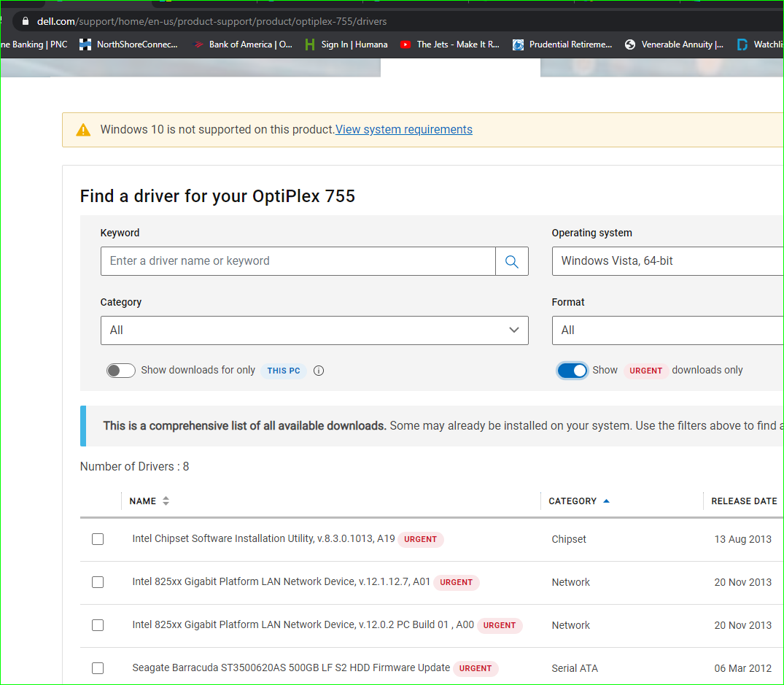Open the Venerable Annuity globe bookmark icon
The image size is (784, 685).
(630, 44)
